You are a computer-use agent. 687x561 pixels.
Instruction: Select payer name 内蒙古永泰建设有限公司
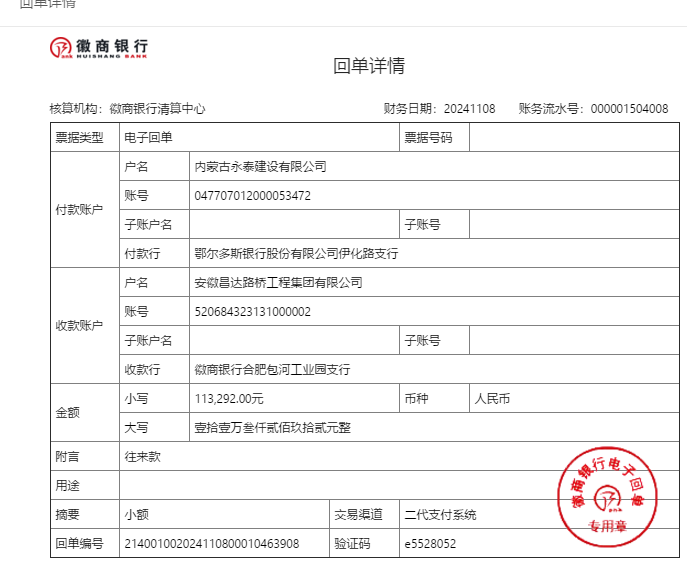click(x=260, y=166)
